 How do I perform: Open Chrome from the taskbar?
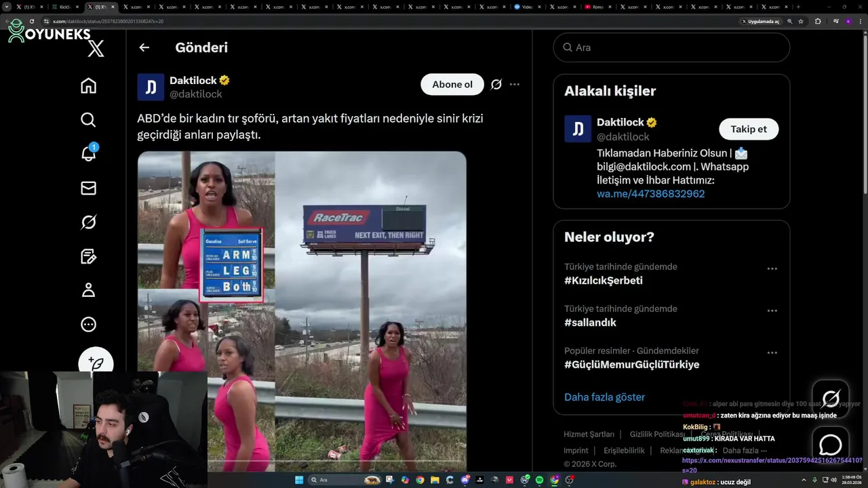(x=420, y=480)
